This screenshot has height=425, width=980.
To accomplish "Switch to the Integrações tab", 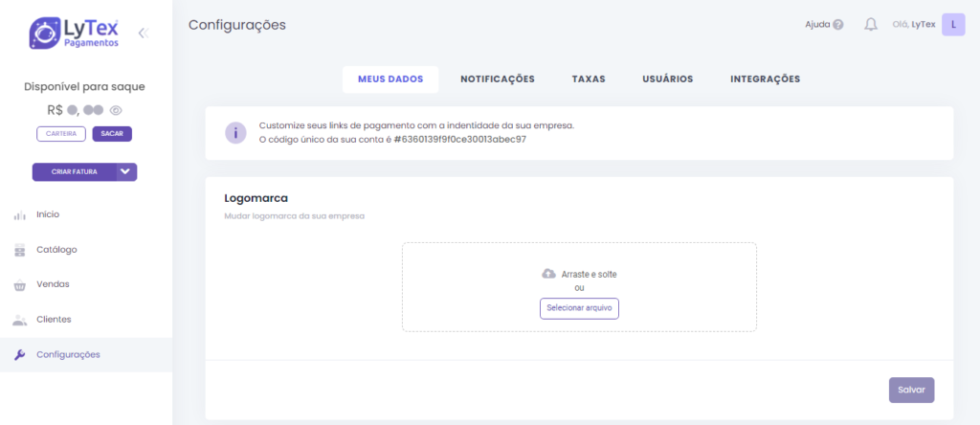I will click(765, 79).
